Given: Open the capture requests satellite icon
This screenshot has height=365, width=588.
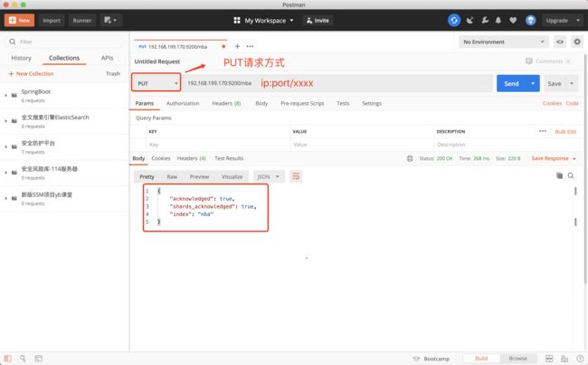Looking at the screenshot, I should 469,21.
